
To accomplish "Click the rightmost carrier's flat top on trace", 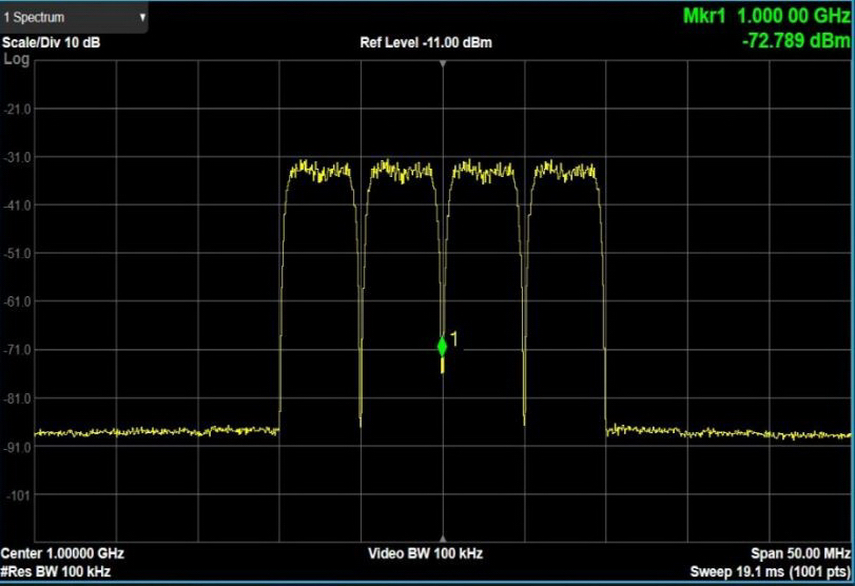I will click(564, 170).
